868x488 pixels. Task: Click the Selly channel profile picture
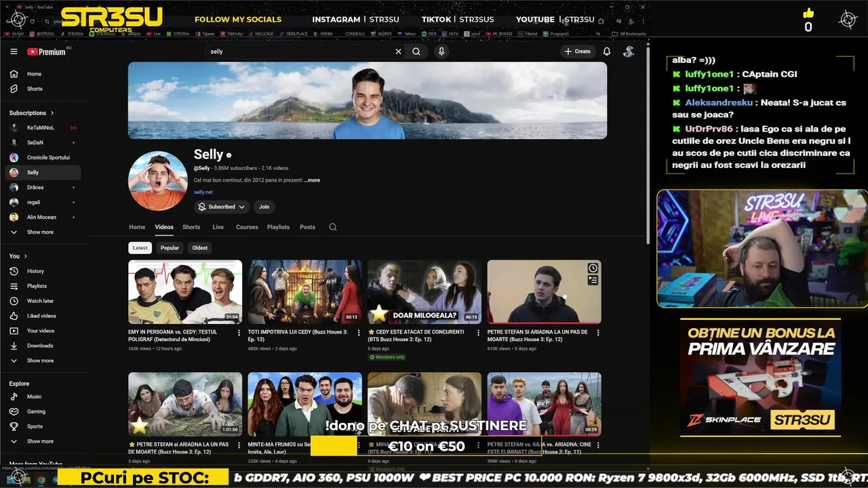click(x=158, y=181)
